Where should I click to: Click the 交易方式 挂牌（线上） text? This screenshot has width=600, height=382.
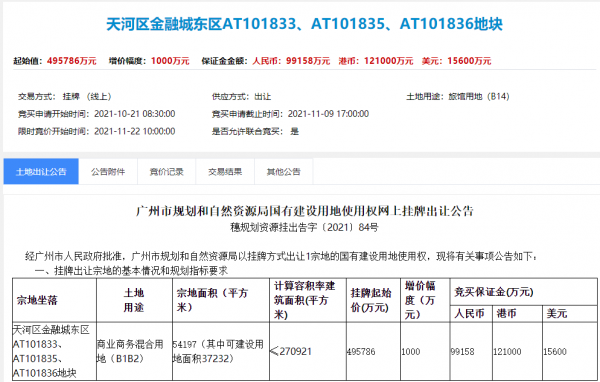pyautogui.click(x=65, y=96)
